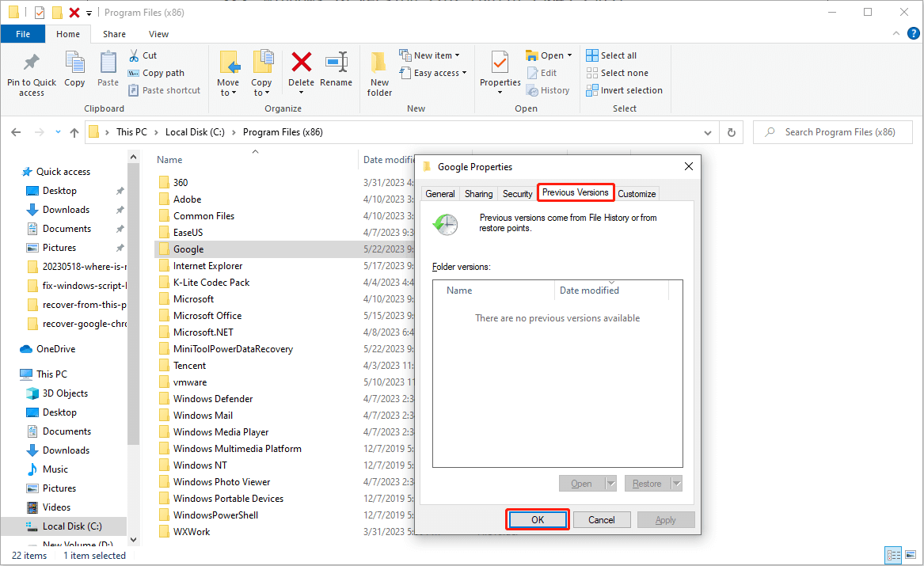This screenshot has height=566, width=924.
Task: Select Videos in navigation pane
Action: (x=56, y=507)
